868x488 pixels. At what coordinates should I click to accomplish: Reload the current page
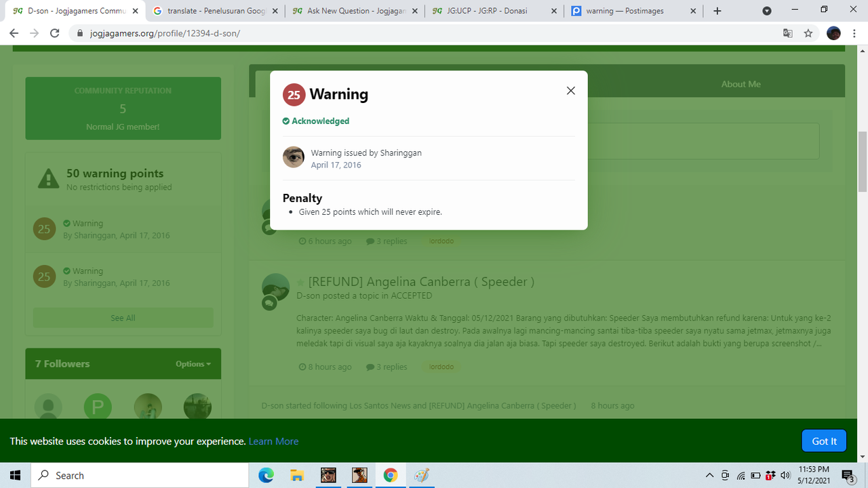tap(55, 33)
